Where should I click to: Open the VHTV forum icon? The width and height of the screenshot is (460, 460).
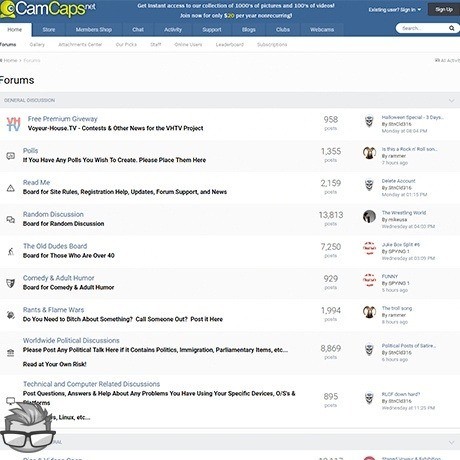pyautogui.click(x=13, y=124)
